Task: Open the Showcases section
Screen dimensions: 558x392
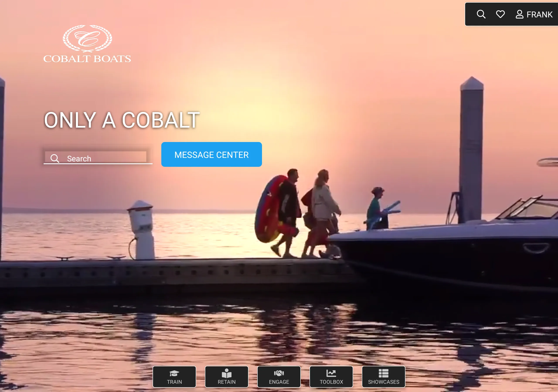Action: click(383, 377)
